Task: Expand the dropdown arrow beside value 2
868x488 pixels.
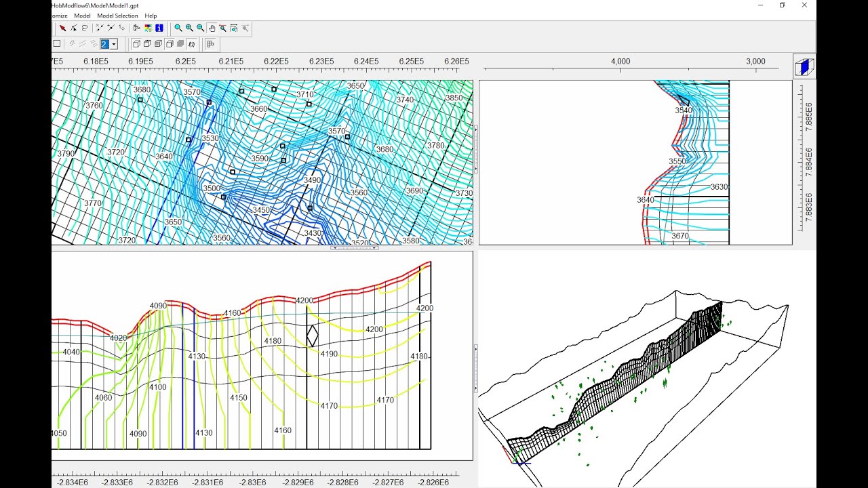Action: point(114,44)
